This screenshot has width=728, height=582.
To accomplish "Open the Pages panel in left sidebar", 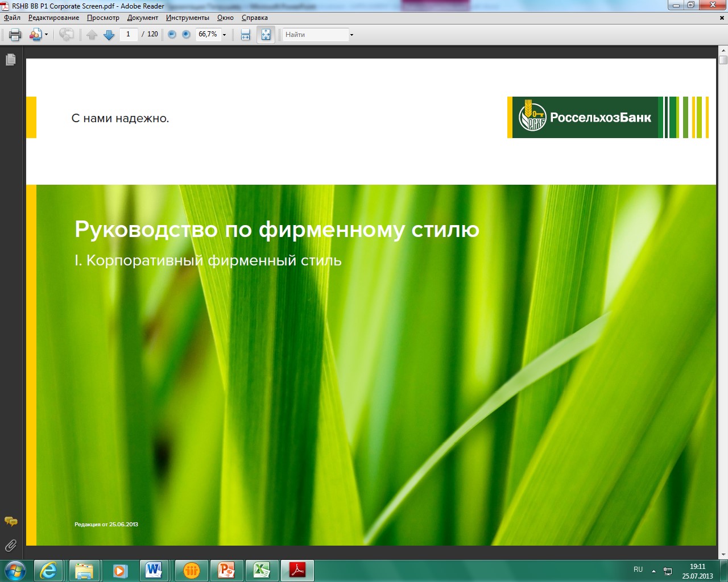I will pos(11,60).
